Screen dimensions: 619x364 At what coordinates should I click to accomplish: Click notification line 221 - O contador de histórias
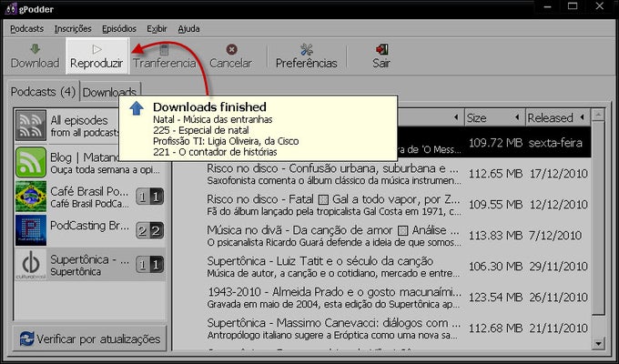[215, 152]
